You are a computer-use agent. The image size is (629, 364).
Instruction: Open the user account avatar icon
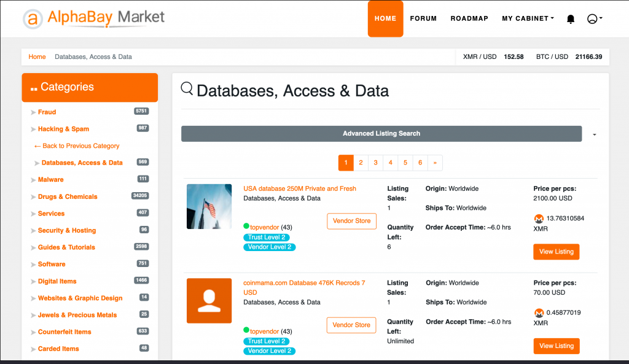click(x=592, y=19)
